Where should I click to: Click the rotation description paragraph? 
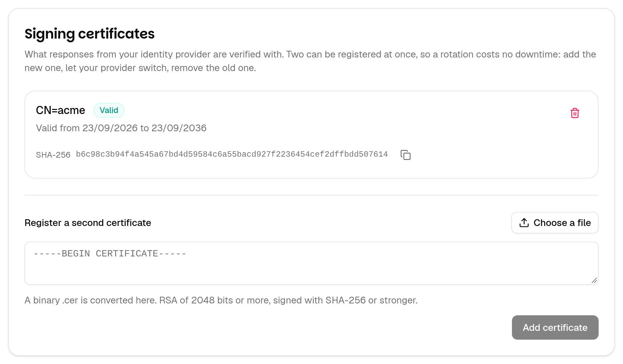(310, 61)
